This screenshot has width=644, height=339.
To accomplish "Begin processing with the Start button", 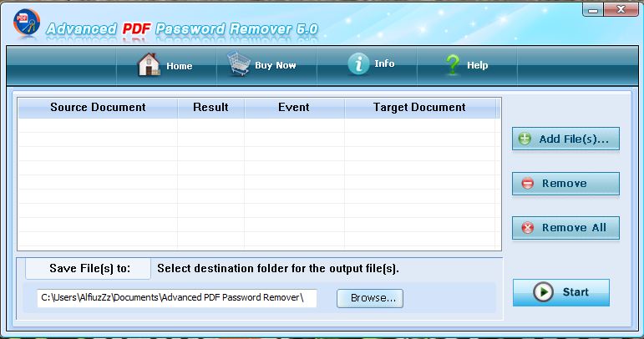I will point(561,292).
